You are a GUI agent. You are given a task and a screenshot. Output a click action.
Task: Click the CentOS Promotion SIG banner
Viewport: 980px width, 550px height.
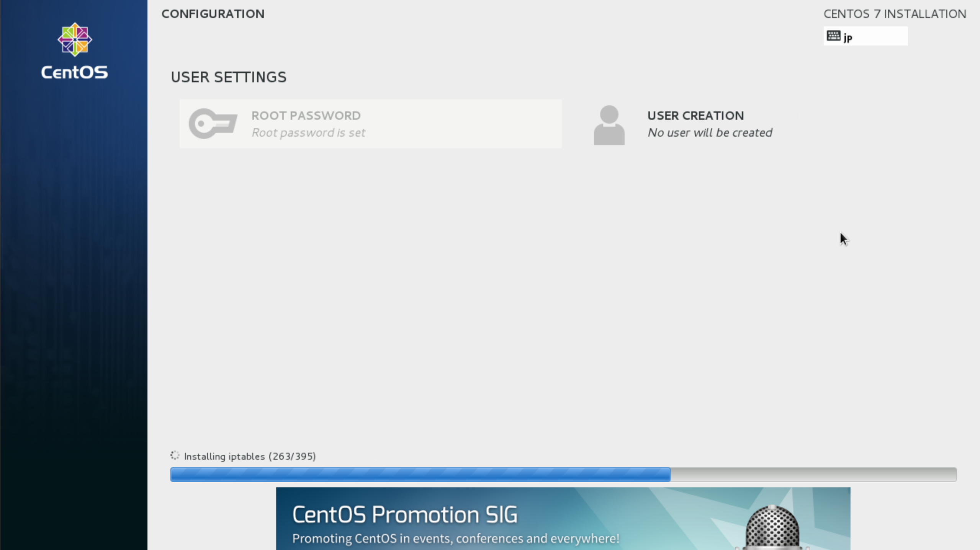point(563,519)
